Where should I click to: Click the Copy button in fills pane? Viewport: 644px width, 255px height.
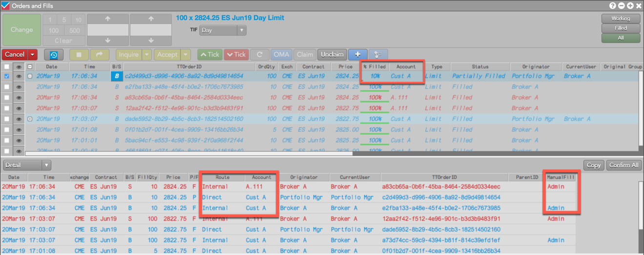(594, 165)
